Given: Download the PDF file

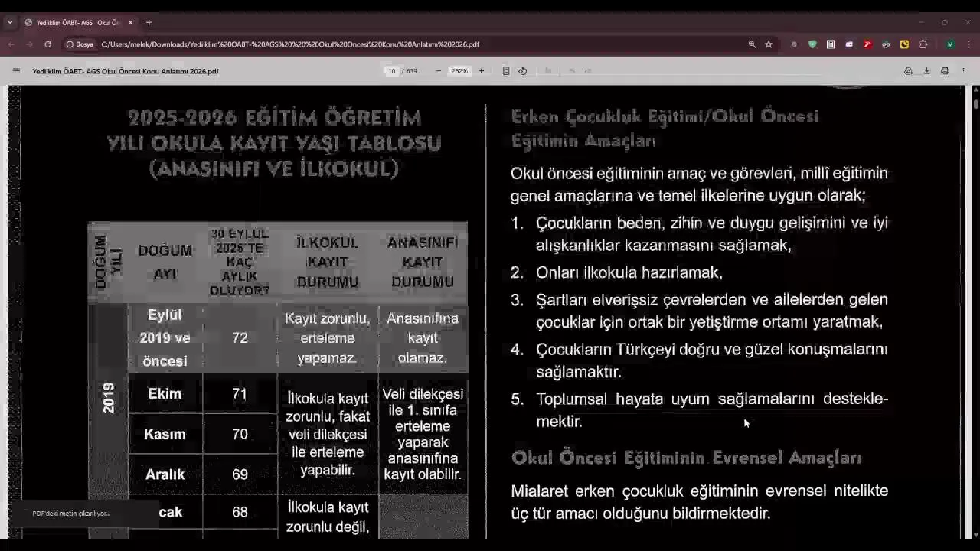Looking at the screenshot, I should coord(926,71).
